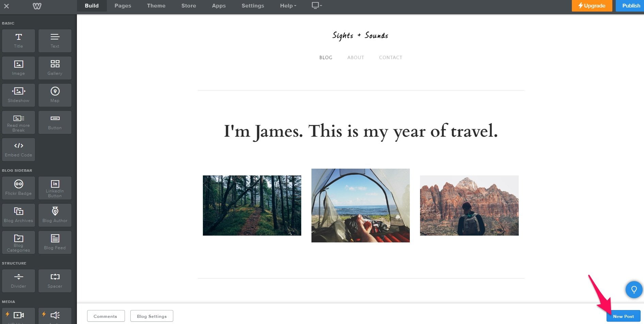Click the BLOG navigation link
This screenshot has height=324, width=644.
point(326,57)
